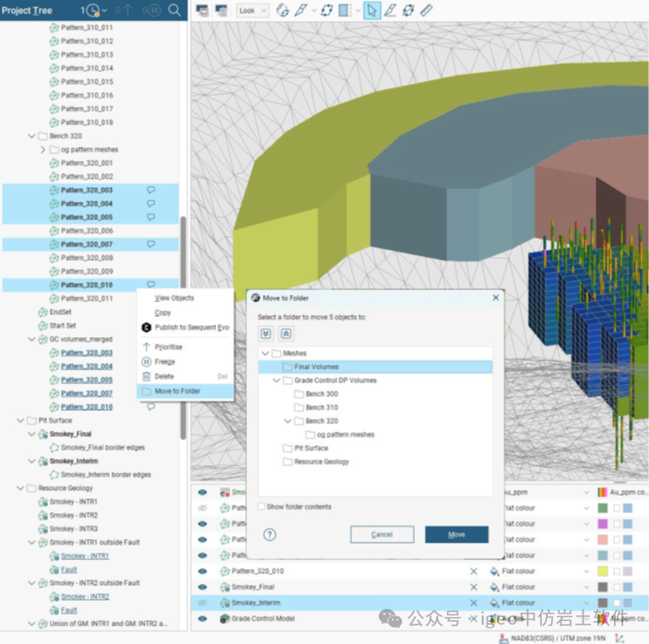The height and width of the screenshot is (644, 649).
Task: Remove Smokey_Final from scene with X icon
Action: [x=474, y=587]
